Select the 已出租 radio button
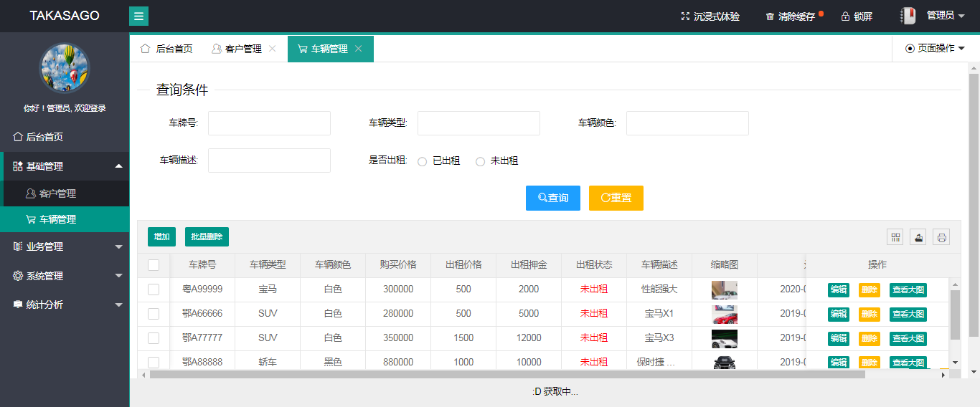The height and width of the screenshot is (407, 980). tap(423, 162)
